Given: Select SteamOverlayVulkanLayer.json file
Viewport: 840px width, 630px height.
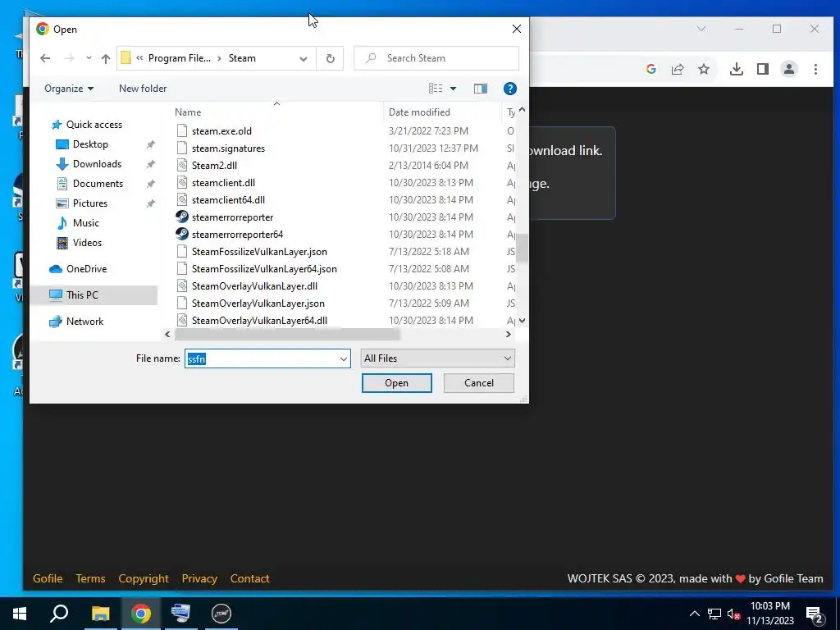Looking at the screenshot, I should [x=258, y=304].
